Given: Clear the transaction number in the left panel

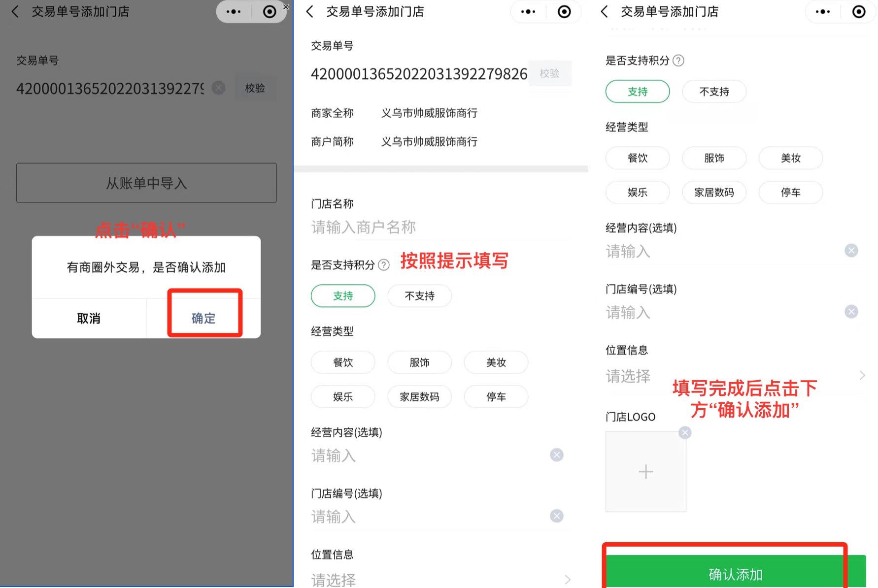Looking at the screenshot, I should pos(219,88).
